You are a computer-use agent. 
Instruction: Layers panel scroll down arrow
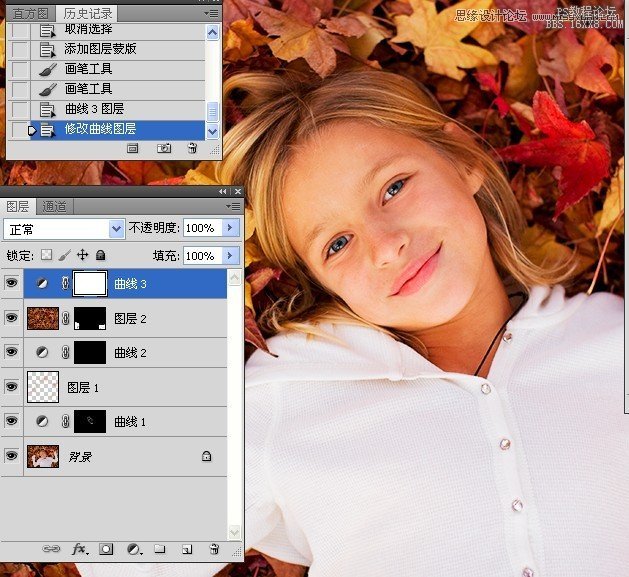[x=235, y=532]
